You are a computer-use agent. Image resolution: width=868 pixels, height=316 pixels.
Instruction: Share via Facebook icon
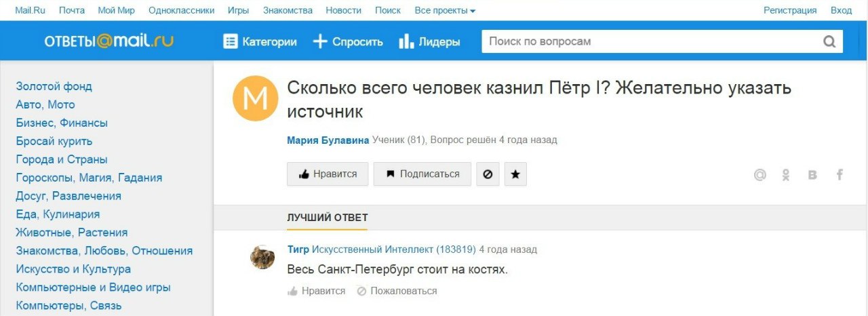click(840, 175)
